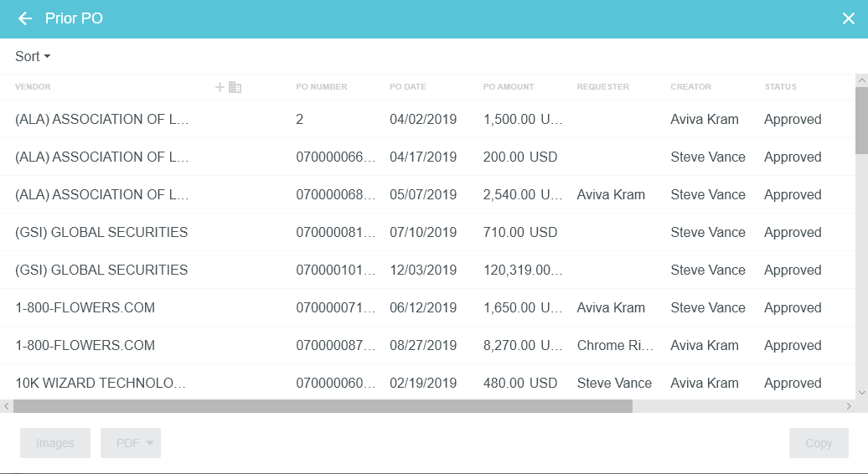
Task: Click the plus icon in the header row
Action: click(x=220, y=87)
